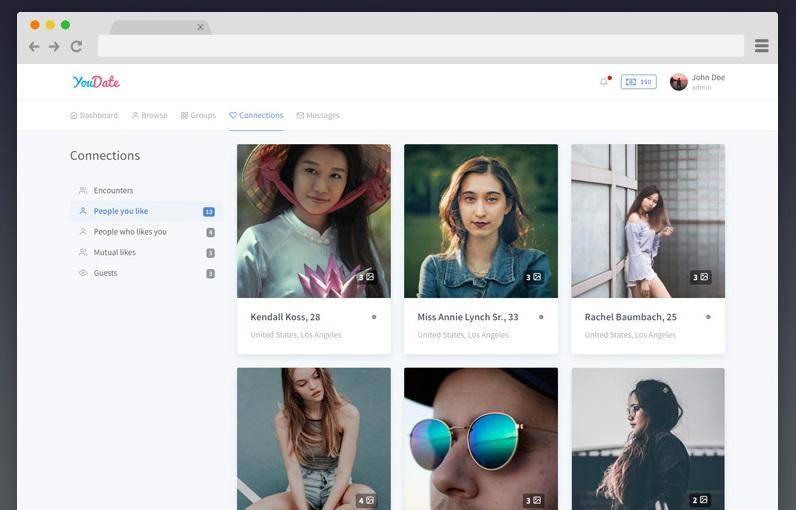Focus the browser address bar
796x510 pixels.
(421, 46)
